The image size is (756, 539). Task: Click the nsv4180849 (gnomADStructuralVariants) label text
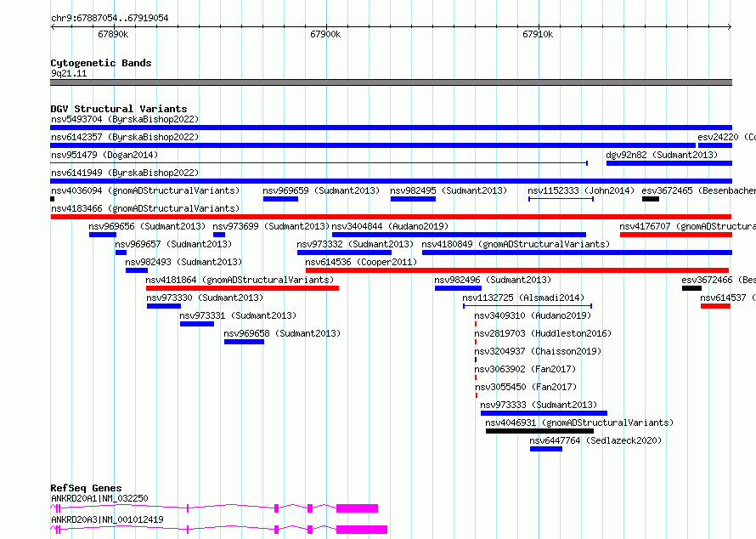point(516,244)
